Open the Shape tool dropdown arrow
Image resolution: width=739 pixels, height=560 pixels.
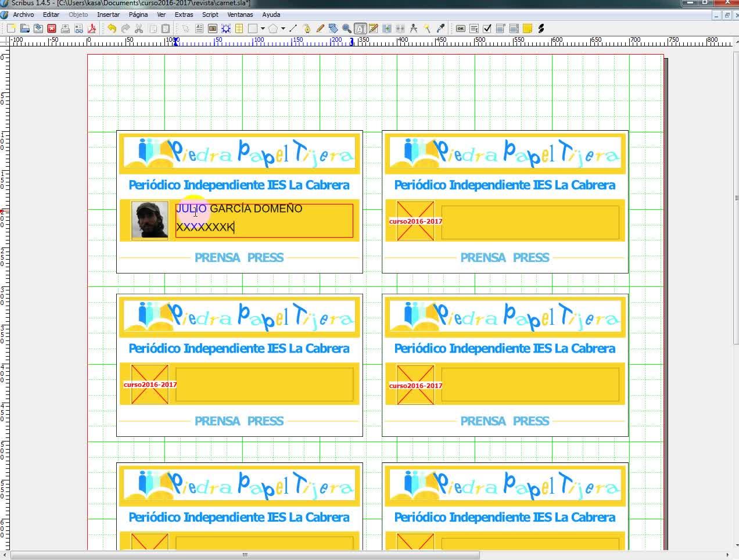click(263, 28)
